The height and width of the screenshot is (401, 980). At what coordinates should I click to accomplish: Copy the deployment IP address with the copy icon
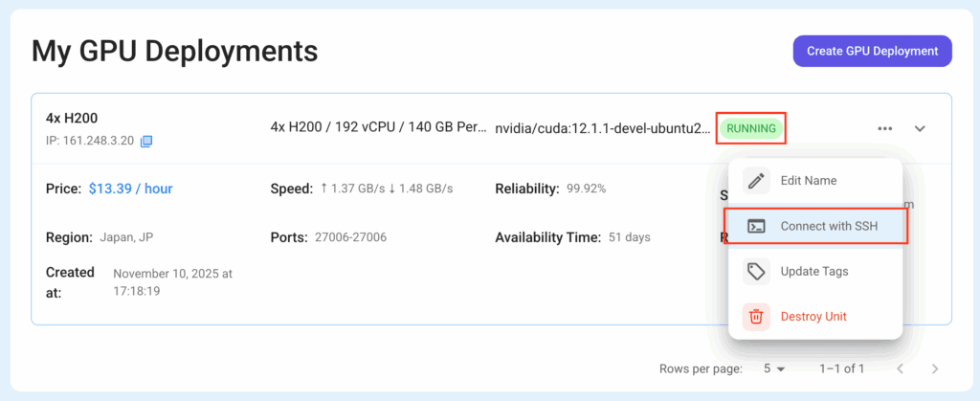pos(146,142)
